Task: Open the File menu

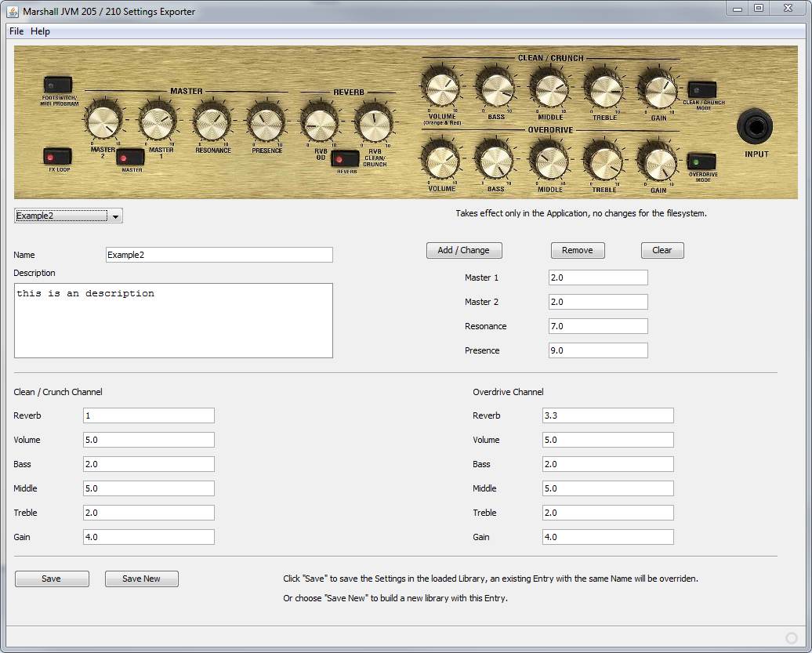Action: [x=16, y=31]
